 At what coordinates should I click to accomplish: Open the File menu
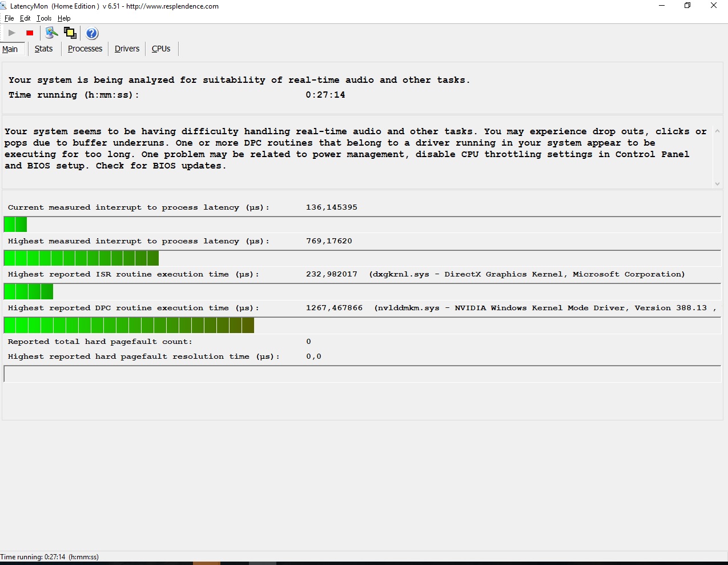[9, 18]
